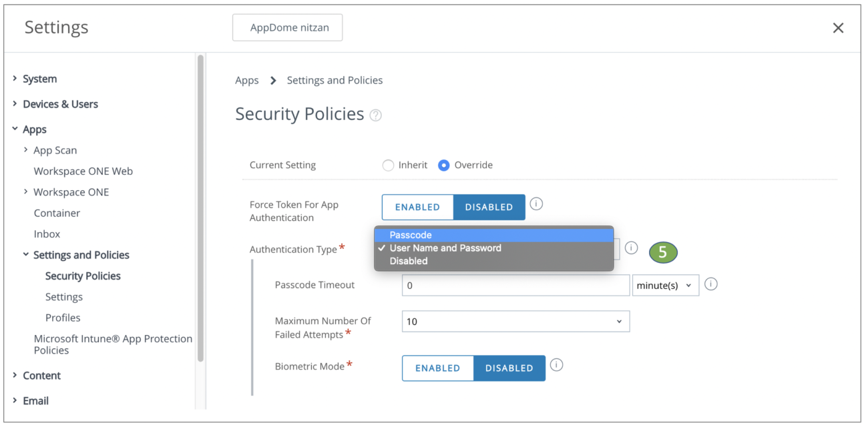Select the Inherit radio button
868x431 pixels.
click(x=388, y=165)
